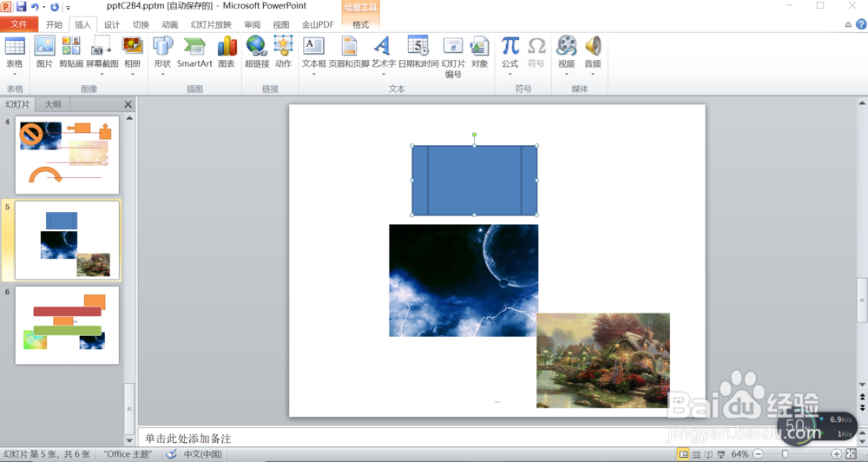Screen dimensions: 868x462
Task: Open the 剪贴画 clip art tool
Action: pyautogui.click(x=71, y=52)
